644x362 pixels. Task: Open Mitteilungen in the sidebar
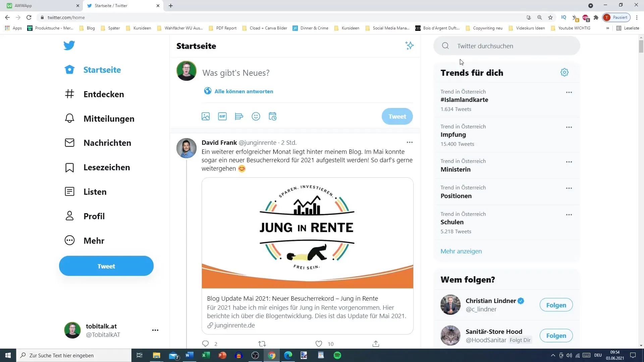pos(99,119)
